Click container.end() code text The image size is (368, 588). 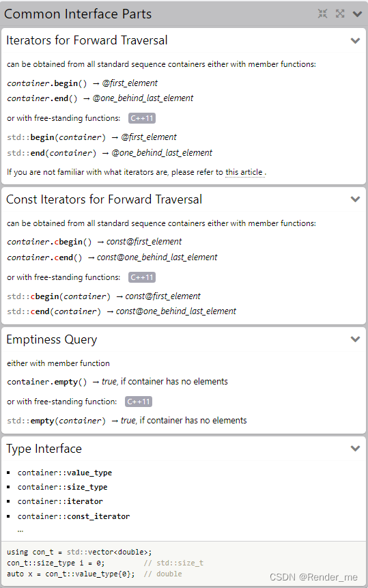click(x=42, y=98)
